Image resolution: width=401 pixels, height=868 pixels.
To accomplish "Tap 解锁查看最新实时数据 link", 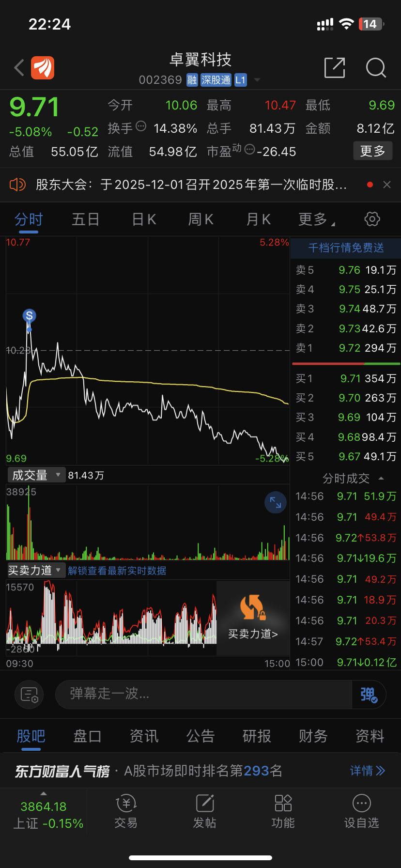I will [117, 571].
